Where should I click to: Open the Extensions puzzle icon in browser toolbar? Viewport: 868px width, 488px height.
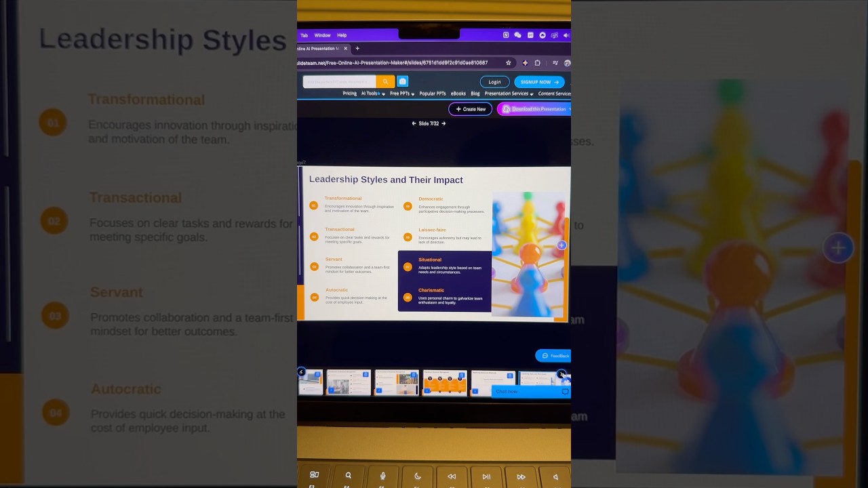click(x=538, y=63)
